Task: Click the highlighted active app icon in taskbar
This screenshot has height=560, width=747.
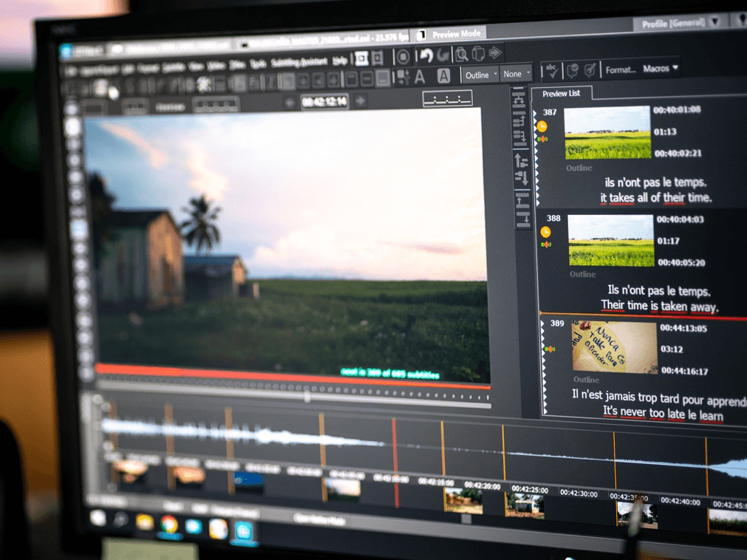Action: pyautogui.click(x=243, y=530)
